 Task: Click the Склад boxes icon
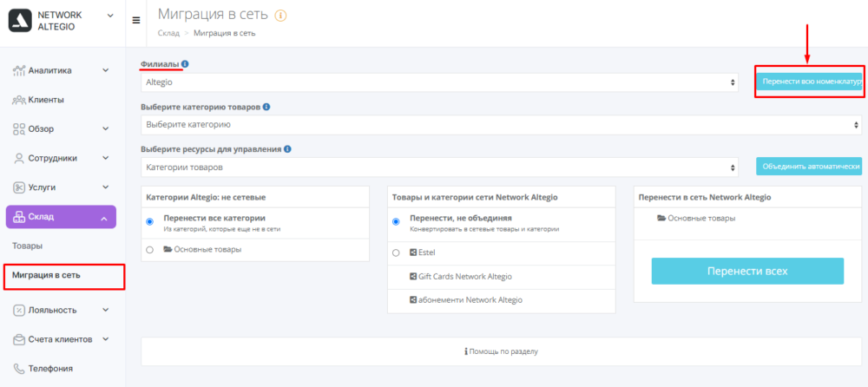(x=19, y=217)
